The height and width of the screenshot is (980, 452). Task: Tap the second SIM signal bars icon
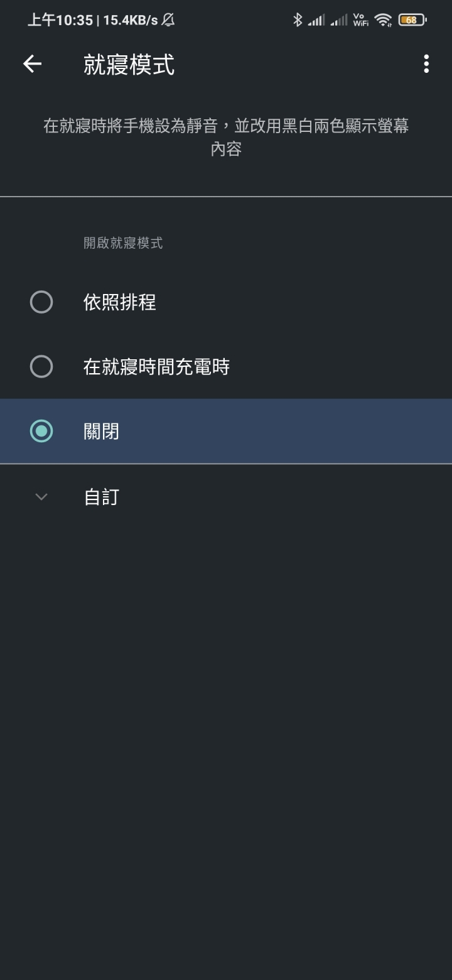[339, 21]
